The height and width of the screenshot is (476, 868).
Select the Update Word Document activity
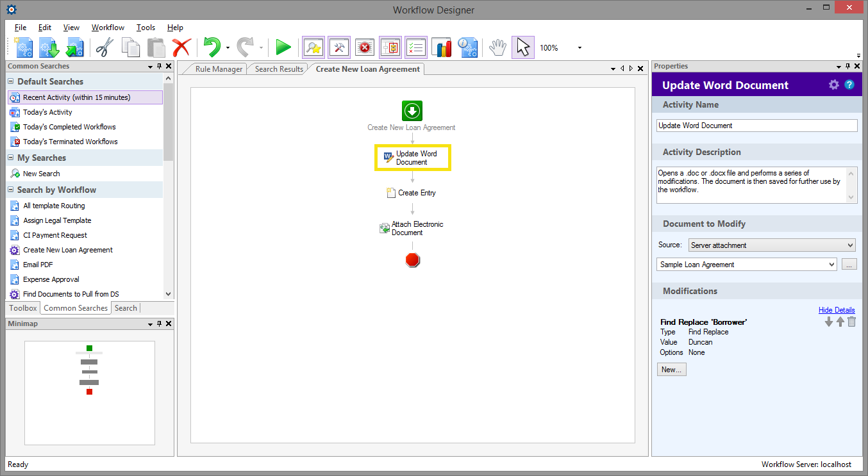pos(413,158)
